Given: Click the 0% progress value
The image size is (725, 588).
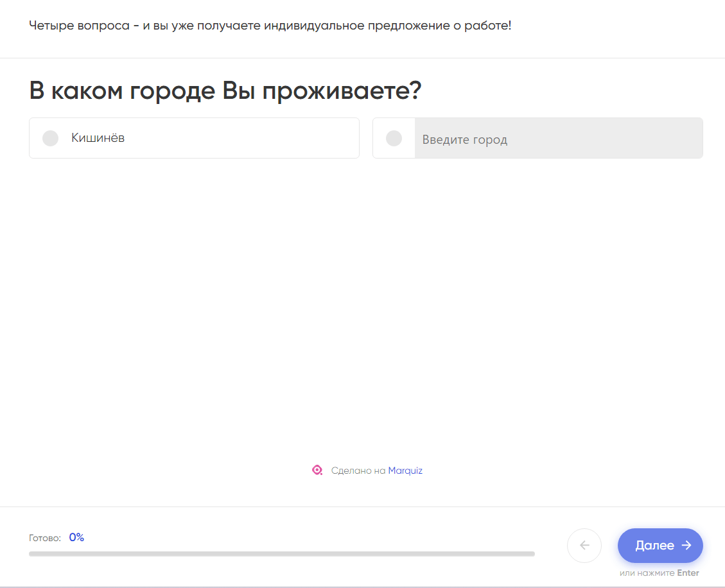Looking at the screenshot, I should click(76, 537).
